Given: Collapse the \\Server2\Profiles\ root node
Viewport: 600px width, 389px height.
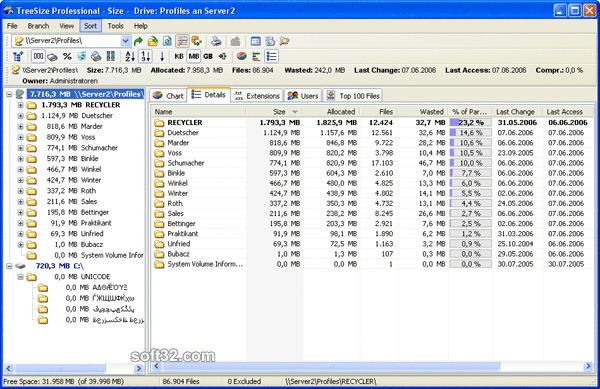Looking at the screenshot, I should (9, 94).
